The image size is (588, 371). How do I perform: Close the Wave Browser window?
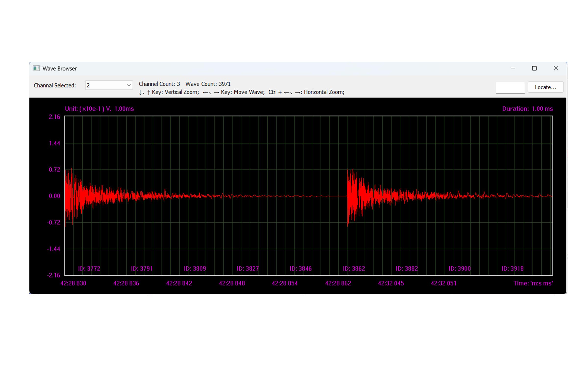click(x=556, y=68)
